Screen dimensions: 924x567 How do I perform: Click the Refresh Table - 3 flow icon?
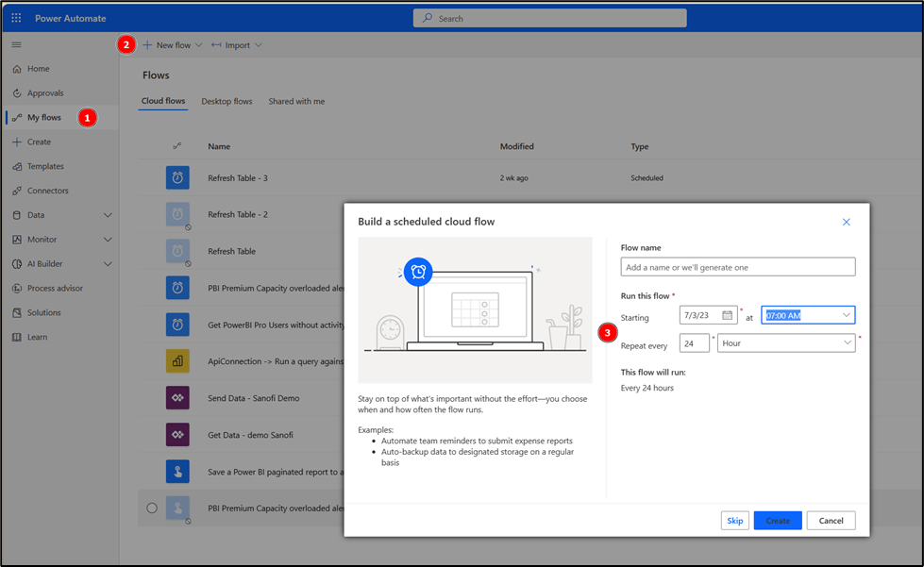coord(177,177)
